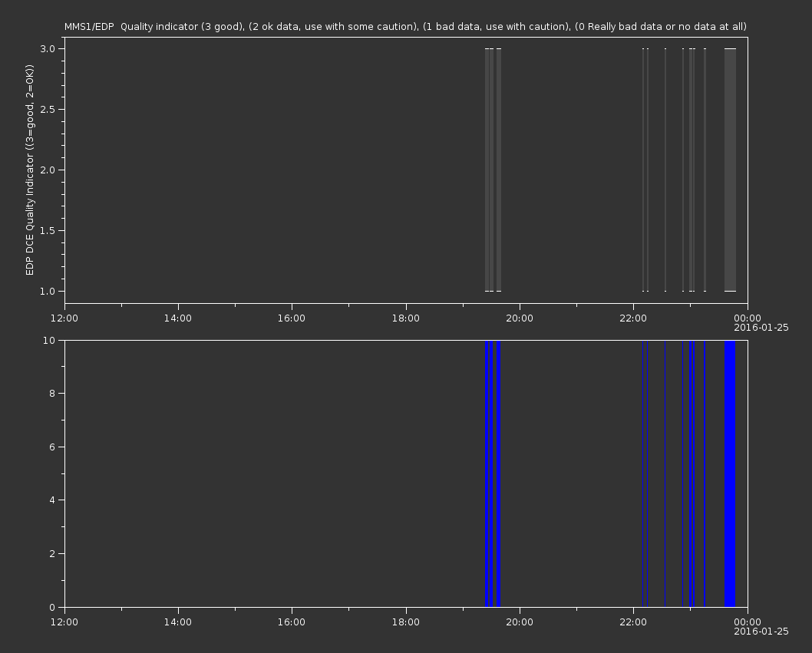This screenshot has width=812, height=653.
Task: Click the 2016-01-25 date under the bottom plot
Action: 761,632
